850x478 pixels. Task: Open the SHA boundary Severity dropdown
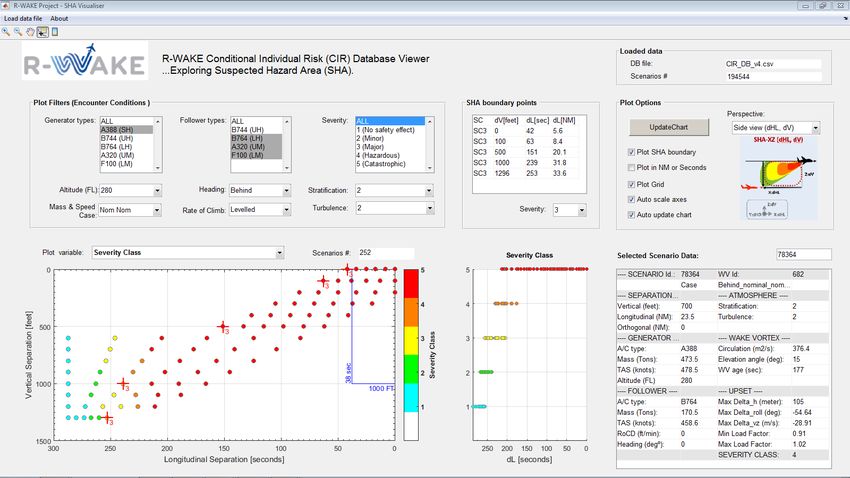pos(569,210)
